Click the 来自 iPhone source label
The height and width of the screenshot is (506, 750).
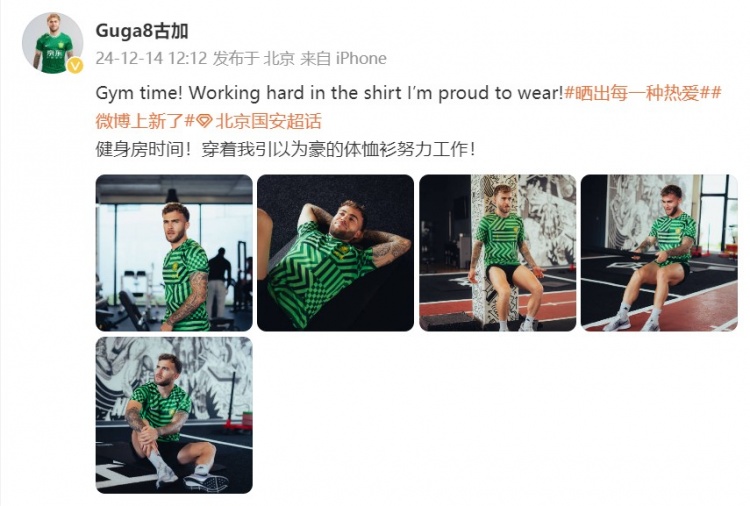coord(343,58)
